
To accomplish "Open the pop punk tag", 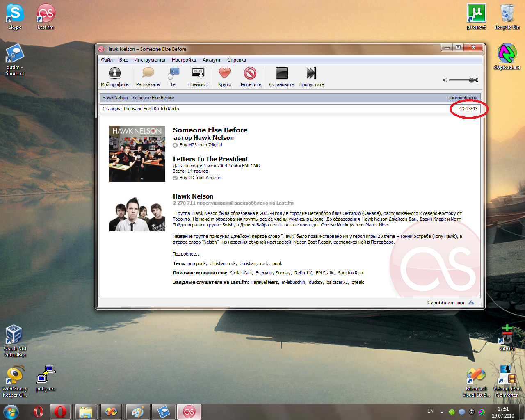I will click(x=197, y=263).
